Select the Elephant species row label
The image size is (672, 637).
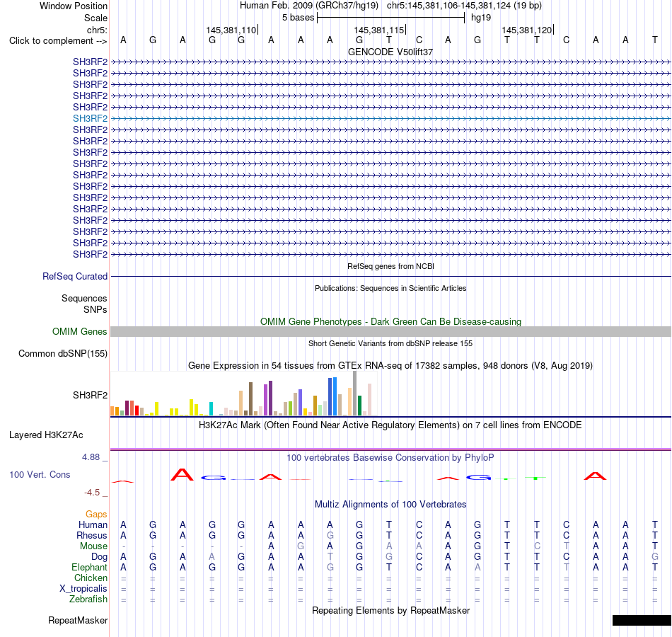(x=90, y=567)
